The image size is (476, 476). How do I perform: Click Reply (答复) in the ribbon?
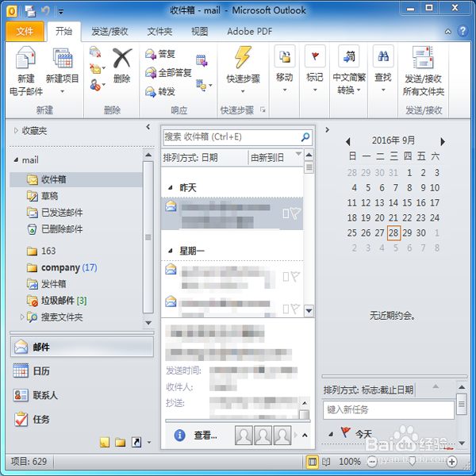[x=160, y=54]
